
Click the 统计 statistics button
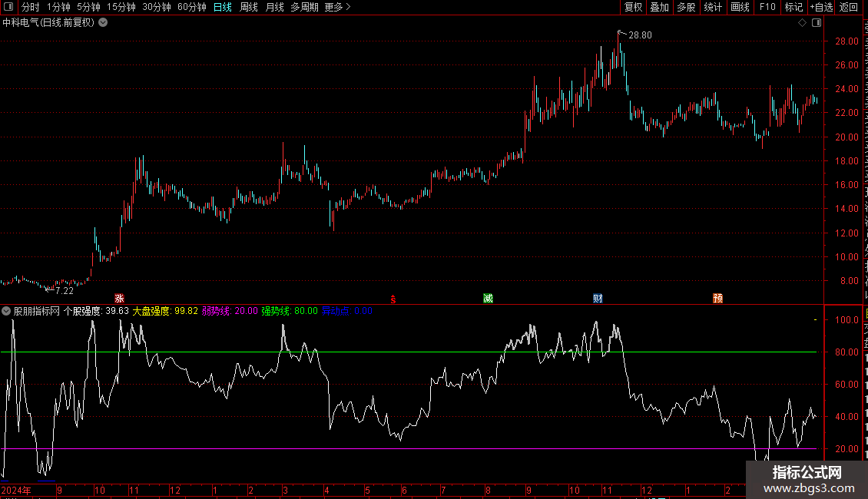coord(713,7)
